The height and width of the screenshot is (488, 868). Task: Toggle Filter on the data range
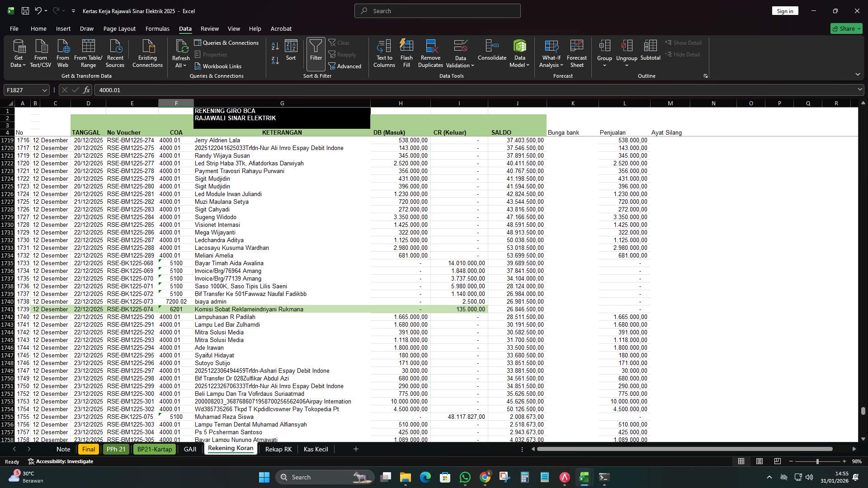pyautogui.click(x=315, y=52)
